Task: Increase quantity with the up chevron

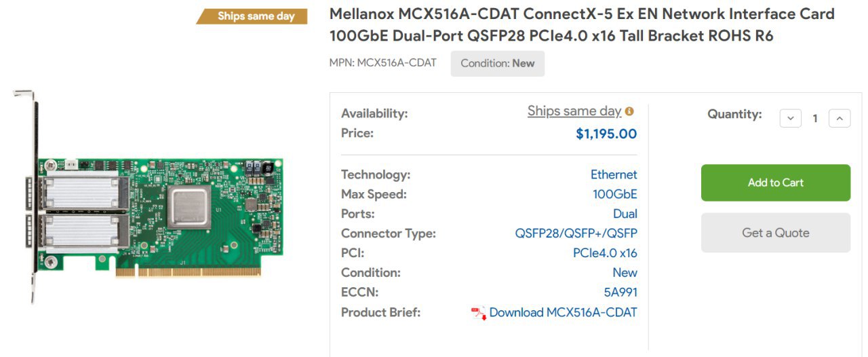Action: (840, 118)
